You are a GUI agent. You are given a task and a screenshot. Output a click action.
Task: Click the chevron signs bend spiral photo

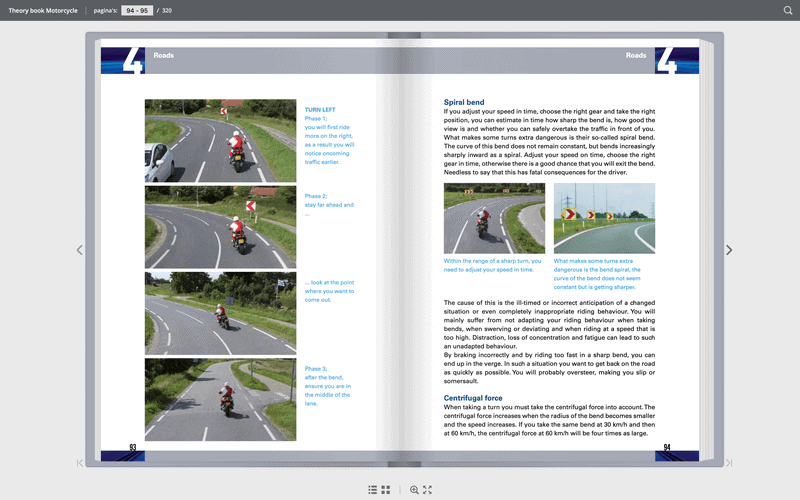(604, 218)
